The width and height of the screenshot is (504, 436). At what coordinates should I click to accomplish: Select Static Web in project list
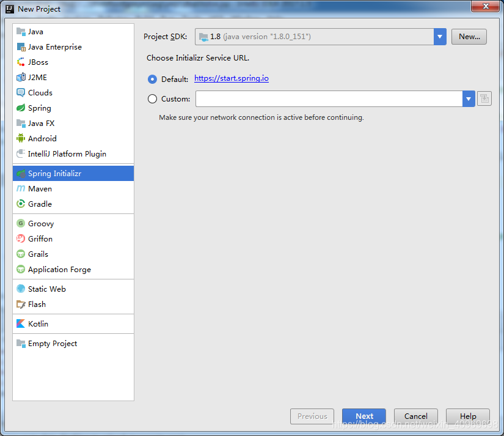73,289
